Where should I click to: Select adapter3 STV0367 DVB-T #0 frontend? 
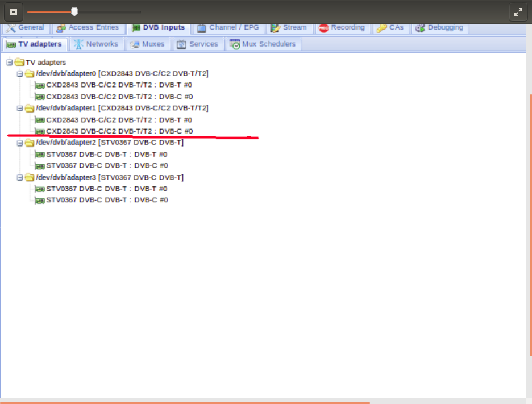click(x=107, y=189)
